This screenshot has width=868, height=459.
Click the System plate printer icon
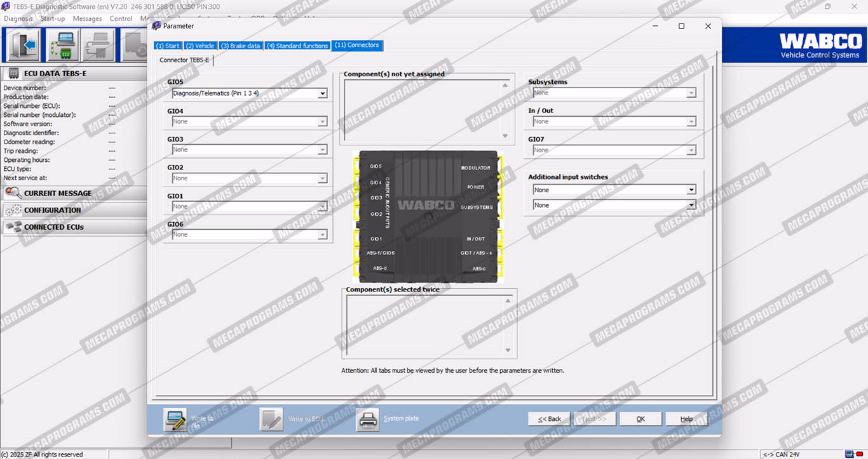[x=367, y=420]
